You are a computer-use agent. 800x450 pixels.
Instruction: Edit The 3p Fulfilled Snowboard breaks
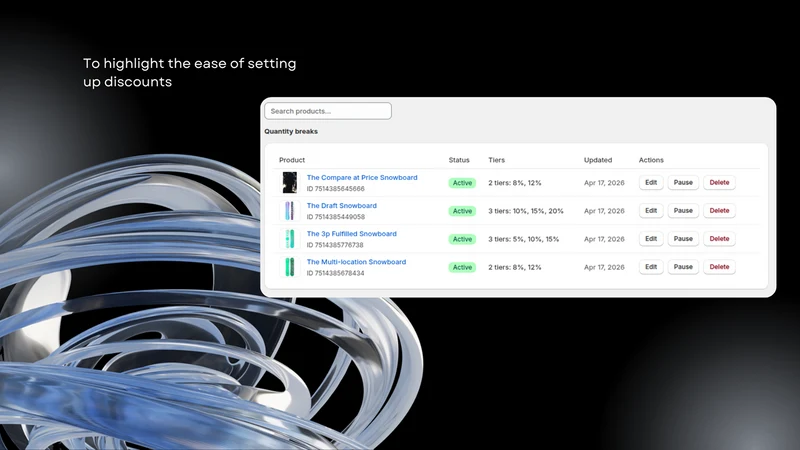tap(651, 239)
